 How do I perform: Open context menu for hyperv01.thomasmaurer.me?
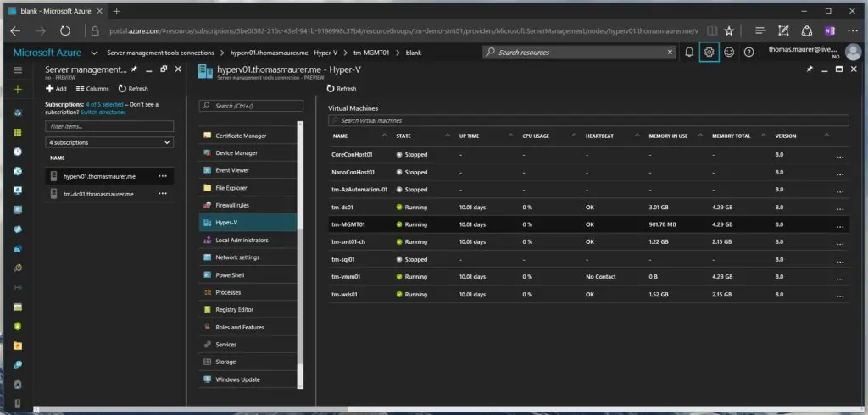point(162,176)
